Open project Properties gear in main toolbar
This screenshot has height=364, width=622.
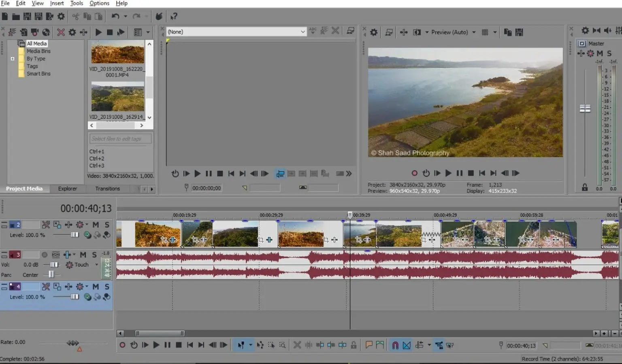click(x=61, y=16)
